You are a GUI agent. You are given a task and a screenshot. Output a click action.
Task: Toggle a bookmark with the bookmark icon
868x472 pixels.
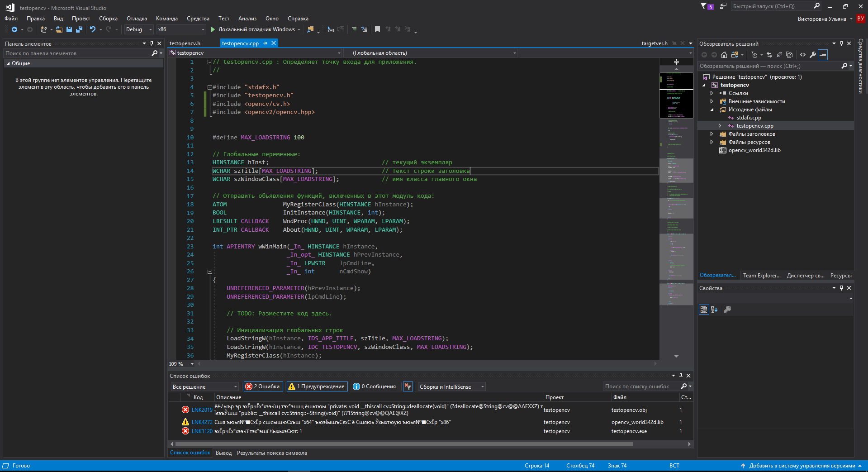377,29
